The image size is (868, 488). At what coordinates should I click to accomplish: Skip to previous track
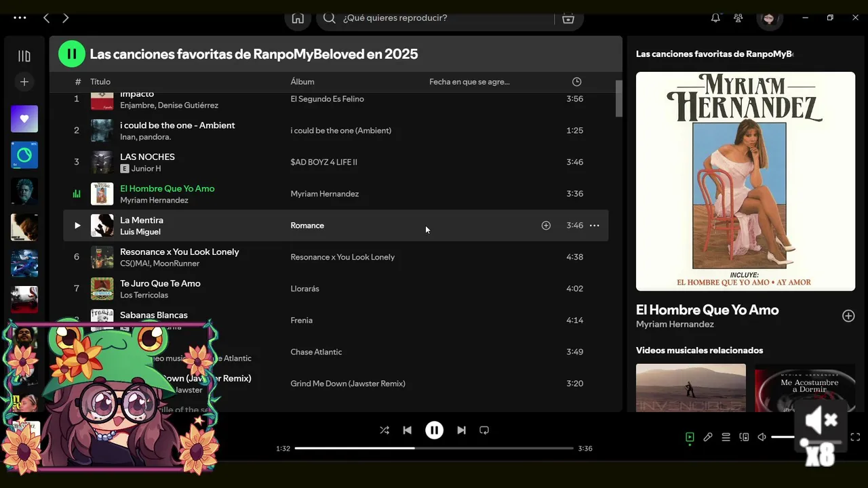click(407, 430)
